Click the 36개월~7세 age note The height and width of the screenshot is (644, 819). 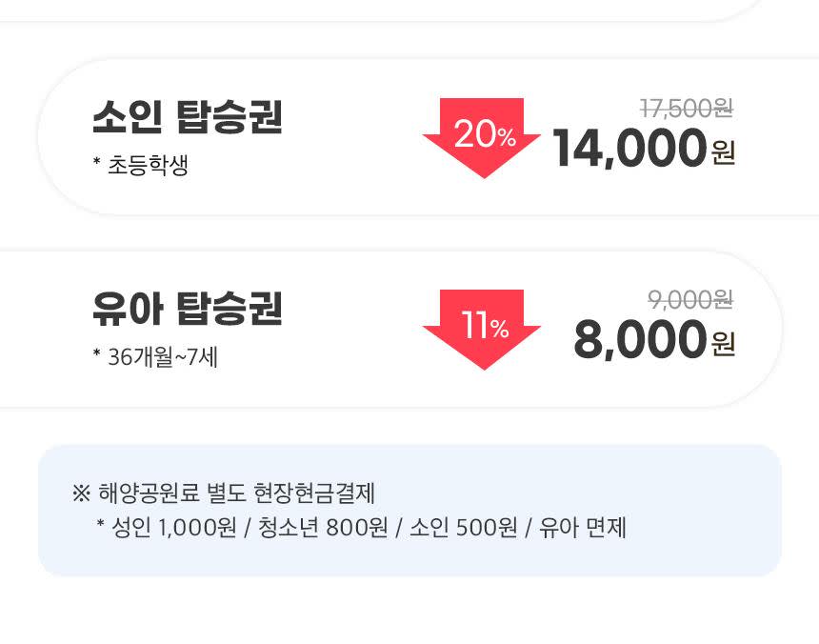(155, 358)
